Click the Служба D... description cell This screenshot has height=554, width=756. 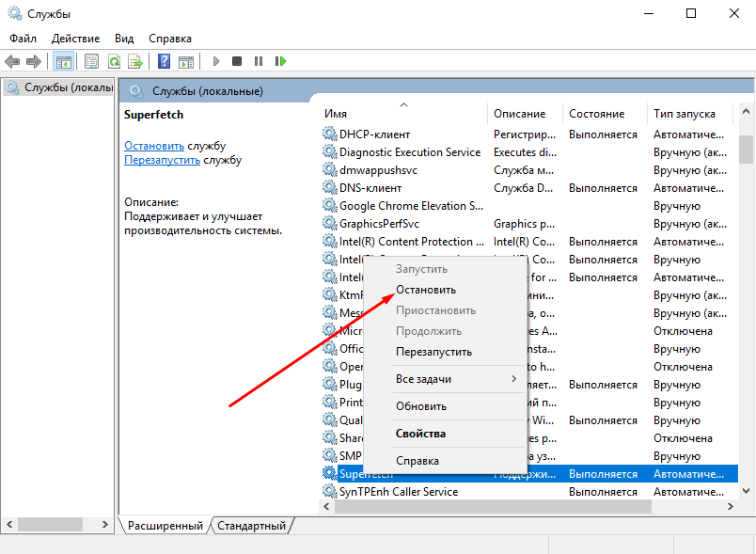pyautogui.click(x=523, y=187)
